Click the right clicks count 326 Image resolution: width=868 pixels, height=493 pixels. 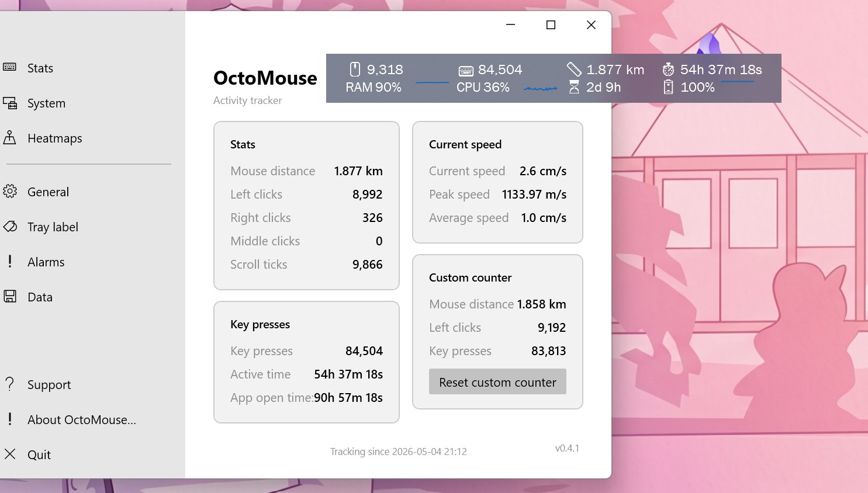(372, 218)
